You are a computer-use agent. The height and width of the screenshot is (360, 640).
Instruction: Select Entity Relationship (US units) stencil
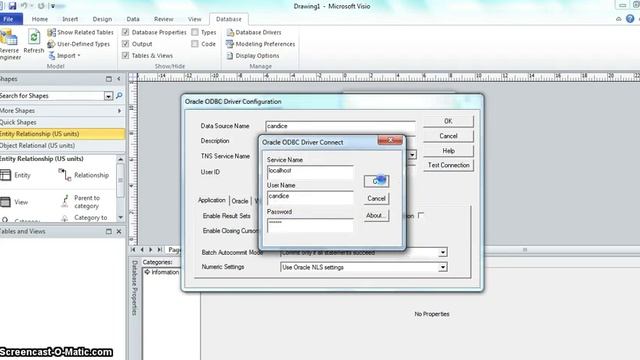[x=62, y=134]
